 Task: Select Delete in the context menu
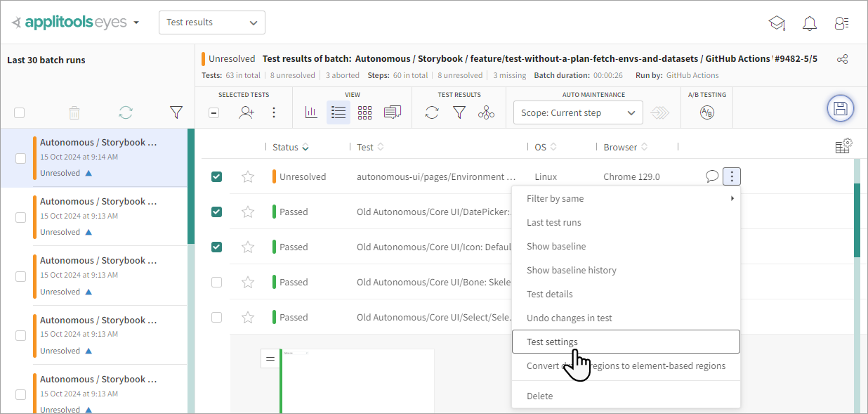pos(539,396)
